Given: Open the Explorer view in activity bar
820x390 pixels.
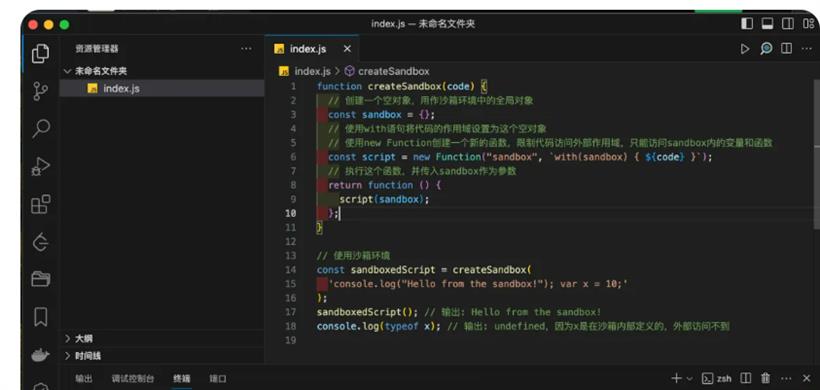Looking at the screenshot, I should click(x=40, y=54).
